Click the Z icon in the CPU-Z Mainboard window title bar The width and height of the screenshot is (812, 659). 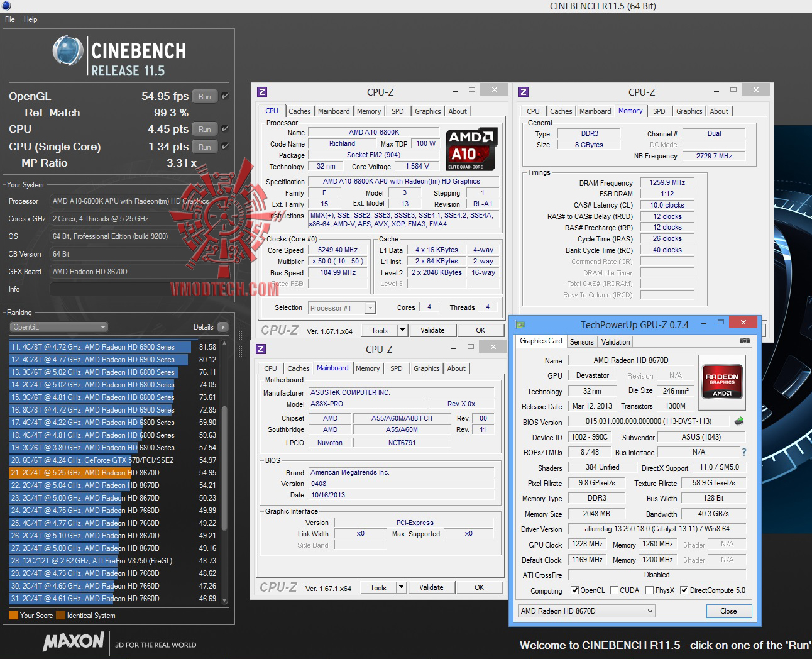[261, 349]
